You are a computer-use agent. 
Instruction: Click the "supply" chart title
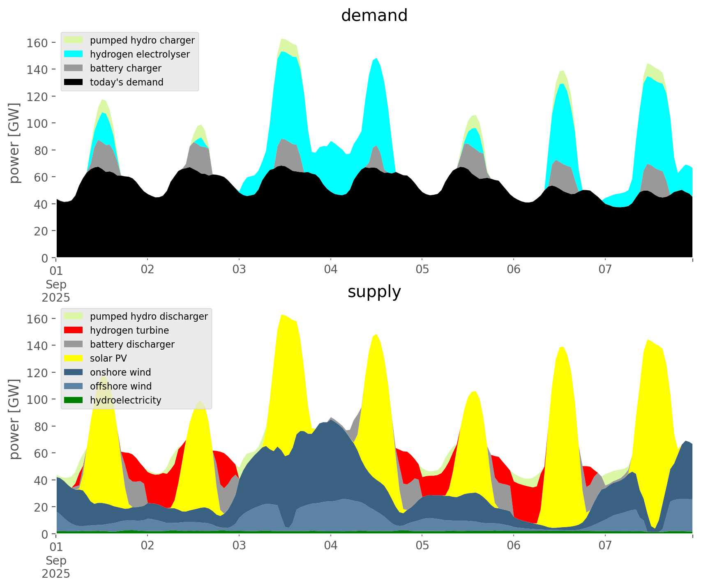[374, 292]
